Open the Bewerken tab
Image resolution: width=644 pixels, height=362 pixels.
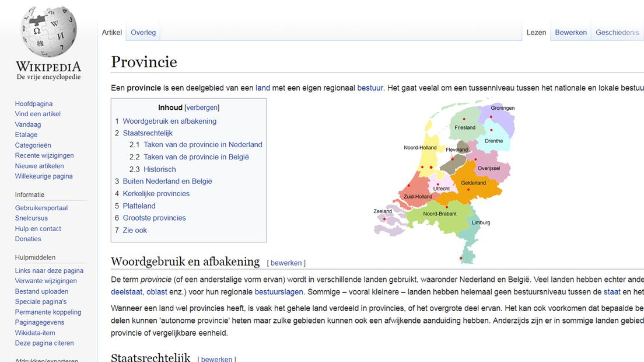tap(570, 33)
